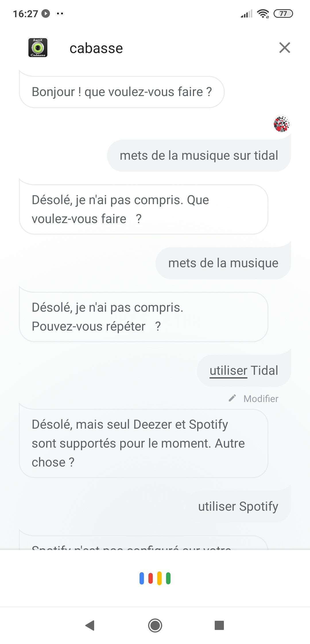The width and height of the screenshot is (310, 644).
Task: Tap the 'utiliser Tidal' message bubble
Action: coord(244,370)
